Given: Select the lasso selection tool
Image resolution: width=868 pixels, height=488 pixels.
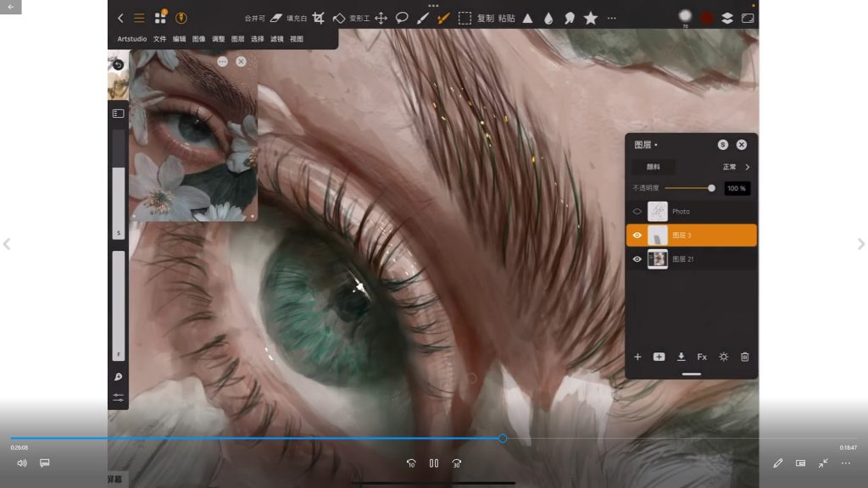Looking at the screenshot, I should [402, 18].
